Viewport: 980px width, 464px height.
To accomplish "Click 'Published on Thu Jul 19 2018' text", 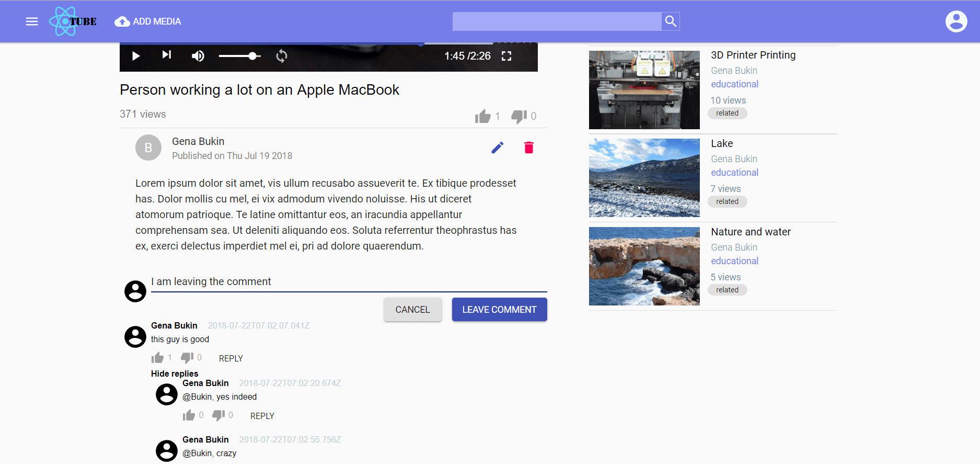I will (232, 156).
